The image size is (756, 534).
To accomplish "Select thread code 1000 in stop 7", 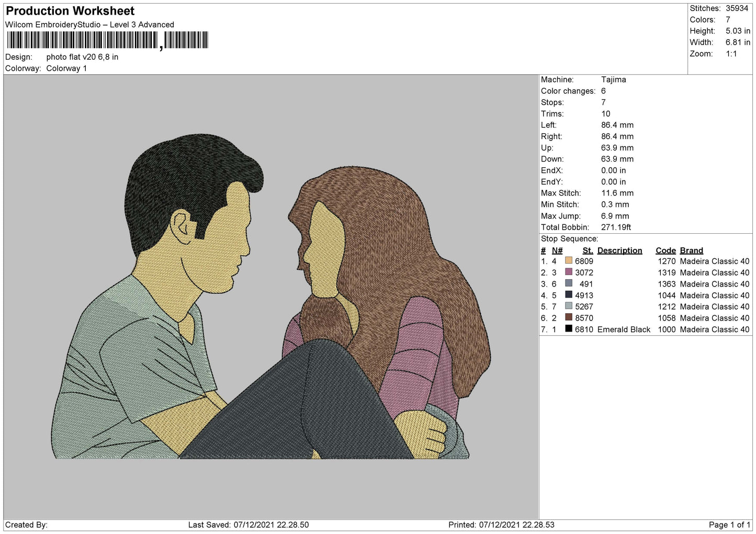I will coord(667,330).
